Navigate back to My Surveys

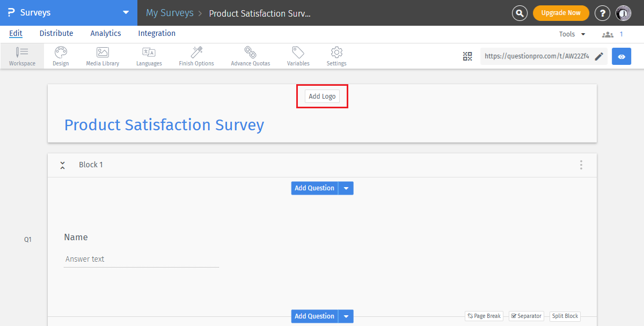coord(170,12)
